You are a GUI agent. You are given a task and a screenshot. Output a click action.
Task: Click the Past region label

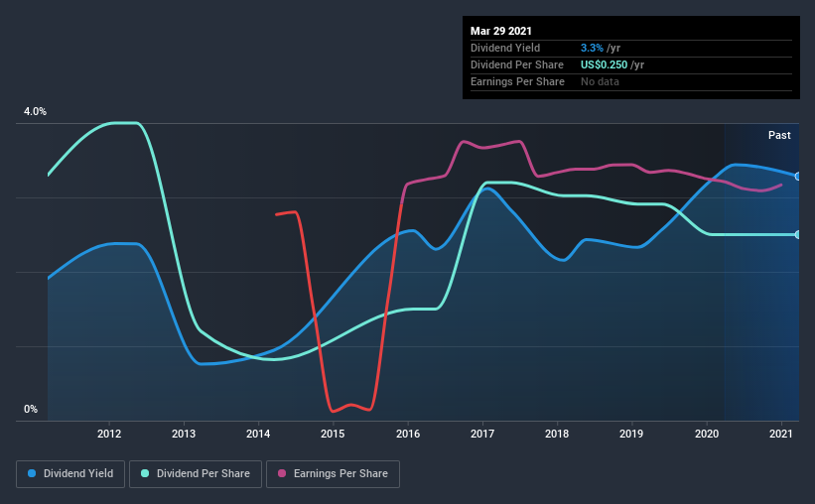pos(779,135)
